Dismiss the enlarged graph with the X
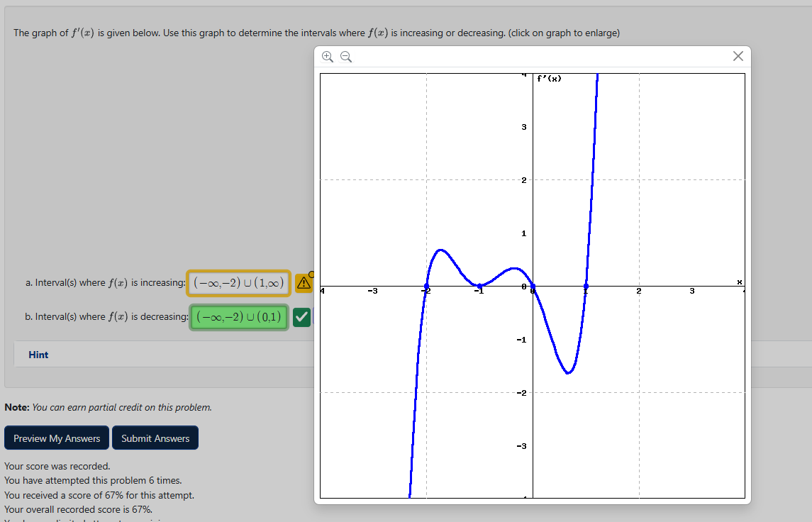 (x=738, y=56)
